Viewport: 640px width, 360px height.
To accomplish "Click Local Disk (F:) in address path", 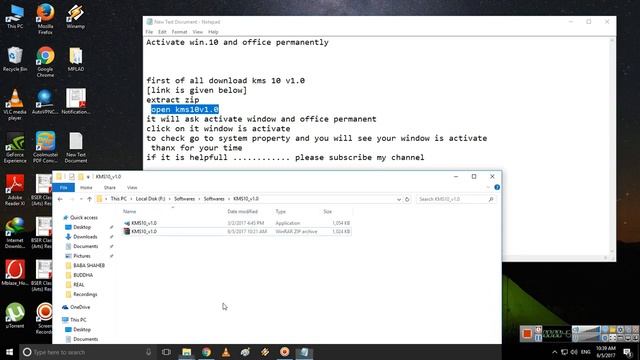I will [x=150, y=199].
